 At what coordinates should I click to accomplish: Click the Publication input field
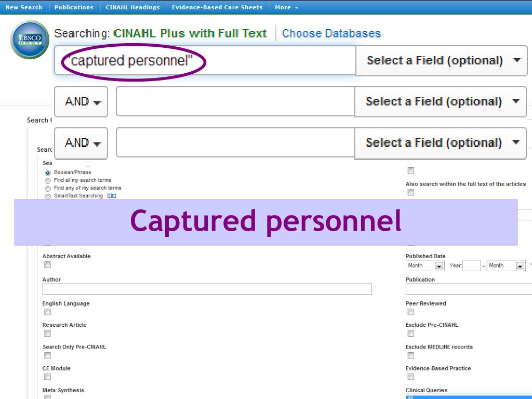469,289
